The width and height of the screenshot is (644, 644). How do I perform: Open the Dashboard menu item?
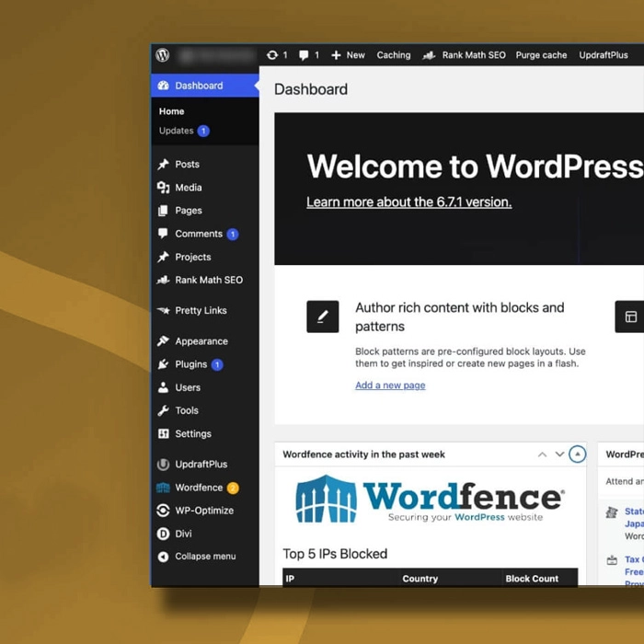click(x=205, y=86)
